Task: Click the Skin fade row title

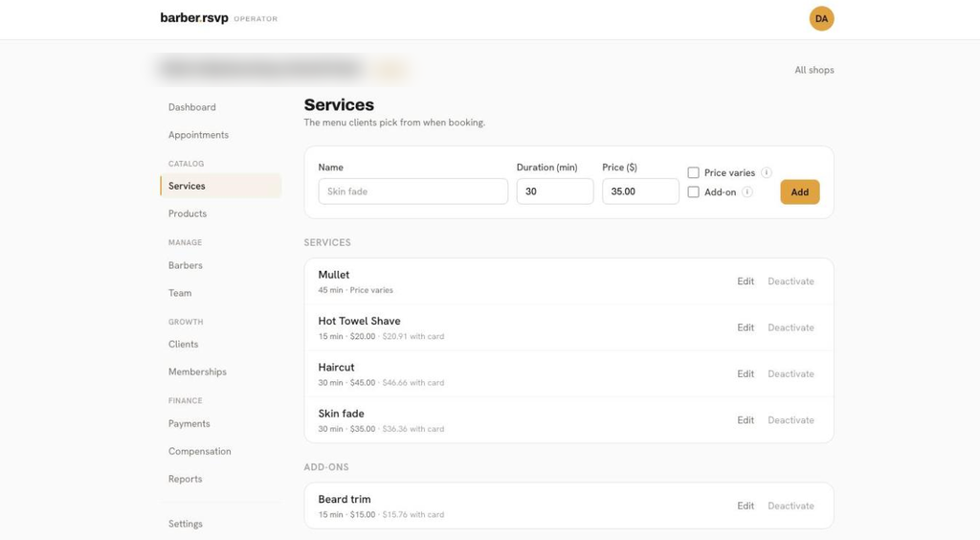Action: pyautogui.click(x=342, y=413)
